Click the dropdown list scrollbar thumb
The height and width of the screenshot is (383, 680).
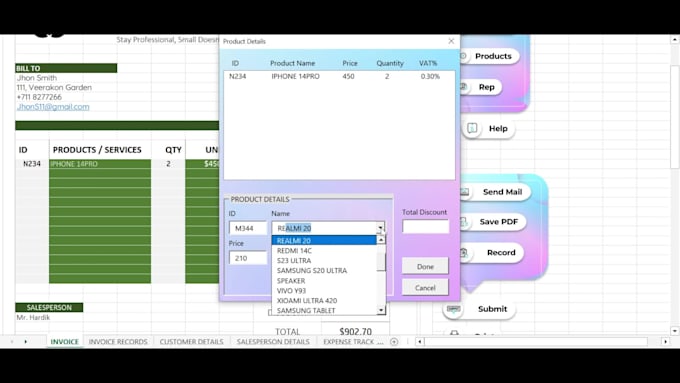point(381,262)
